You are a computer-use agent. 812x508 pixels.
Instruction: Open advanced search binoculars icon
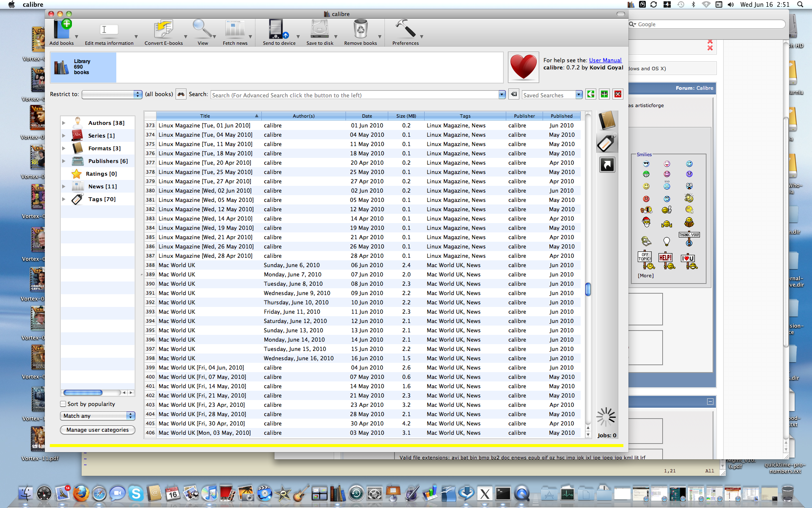[x=181, y=94]
